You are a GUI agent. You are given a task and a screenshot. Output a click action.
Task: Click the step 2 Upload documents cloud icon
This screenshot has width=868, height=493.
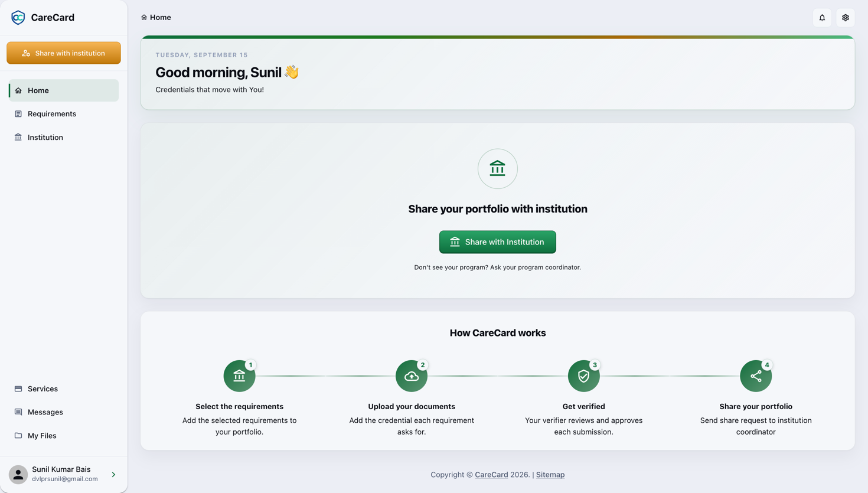coord(412,376)
